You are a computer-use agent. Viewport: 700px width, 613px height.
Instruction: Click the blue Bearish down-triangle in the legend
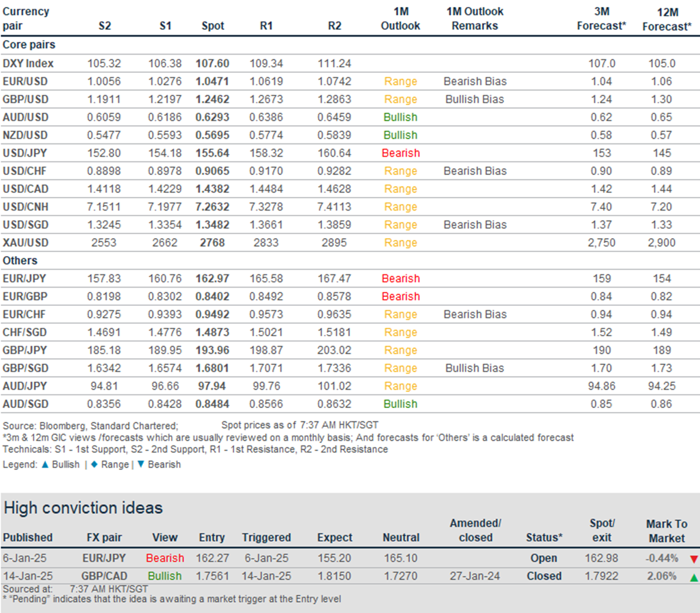141,464
